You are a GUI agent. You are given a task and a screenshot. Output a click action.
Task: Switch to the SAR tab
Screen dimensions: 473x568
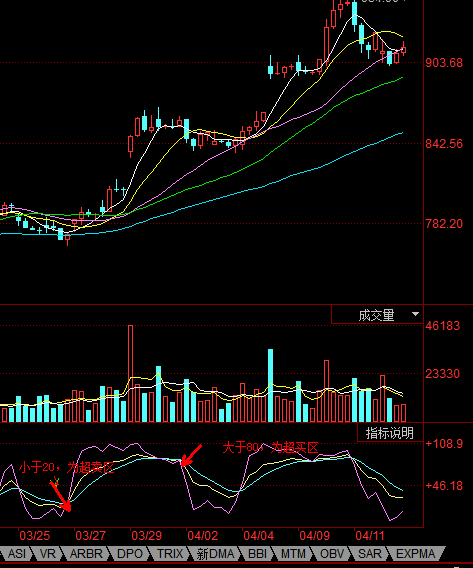(x=369, y=554)
